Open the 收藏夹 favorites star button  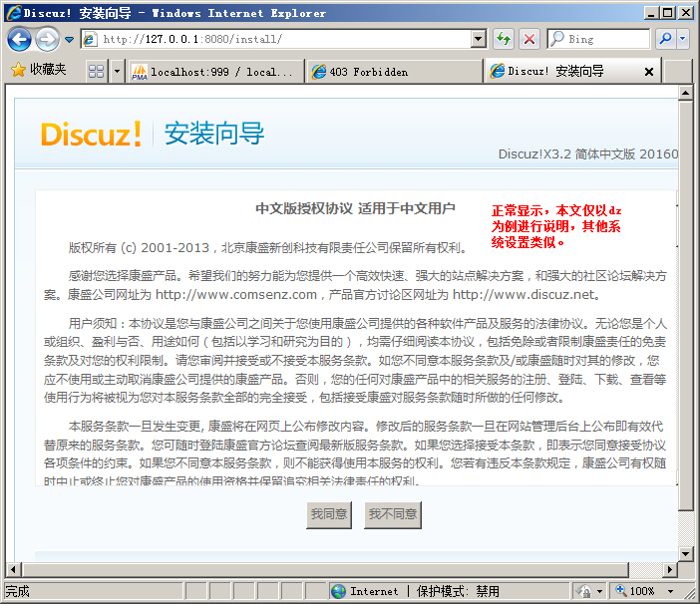39,70
